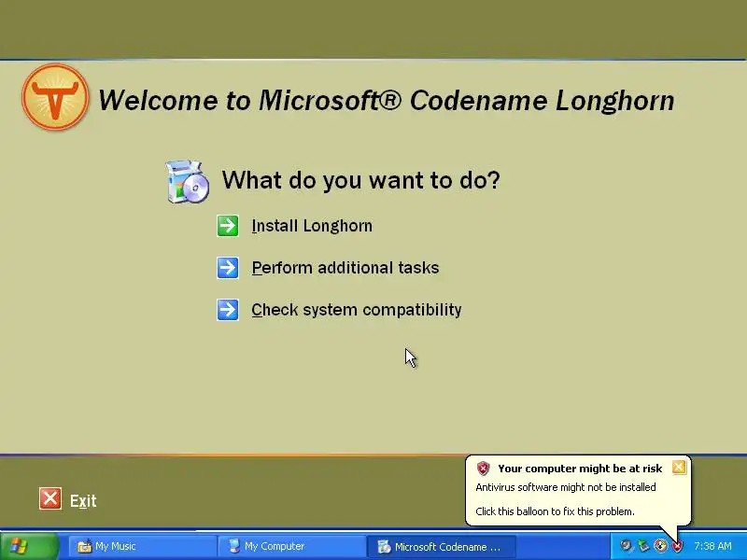Click 'Your computer might be at risk' title

click(580, 469)
